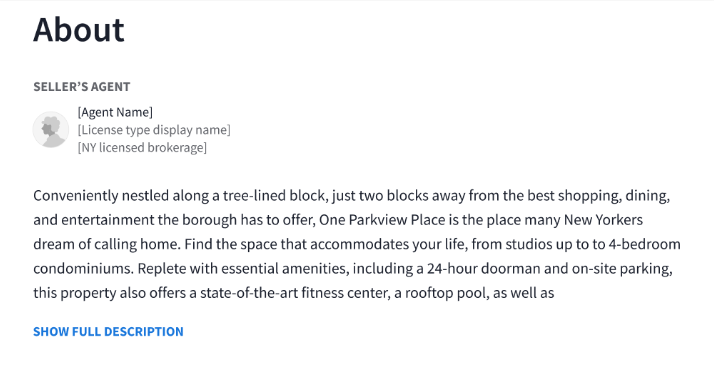Click the line starting with Conveniently nestled
Screen dimensions: 714x373
(x=352, y=196)
